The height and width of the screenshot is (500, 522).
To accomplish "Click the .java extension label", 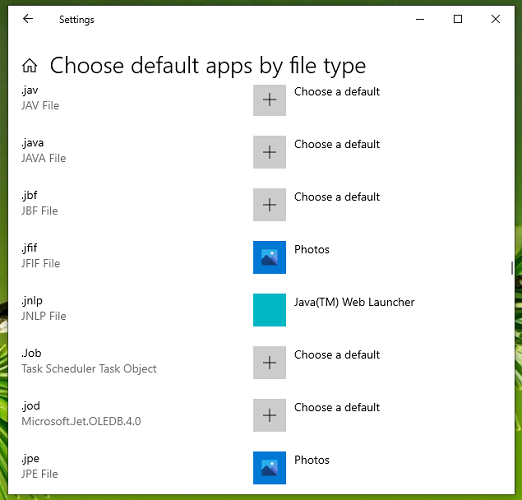I will point(33,143).
